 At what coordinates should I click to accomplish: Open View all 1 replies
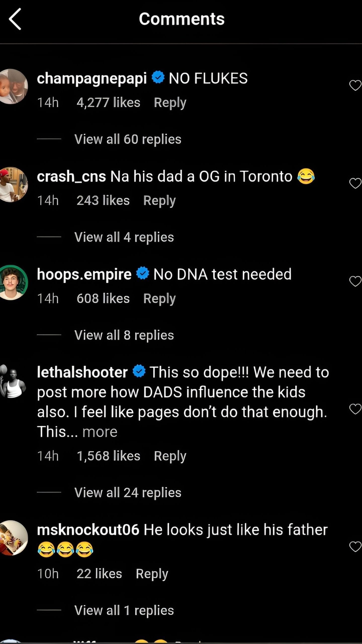point(124,610)
